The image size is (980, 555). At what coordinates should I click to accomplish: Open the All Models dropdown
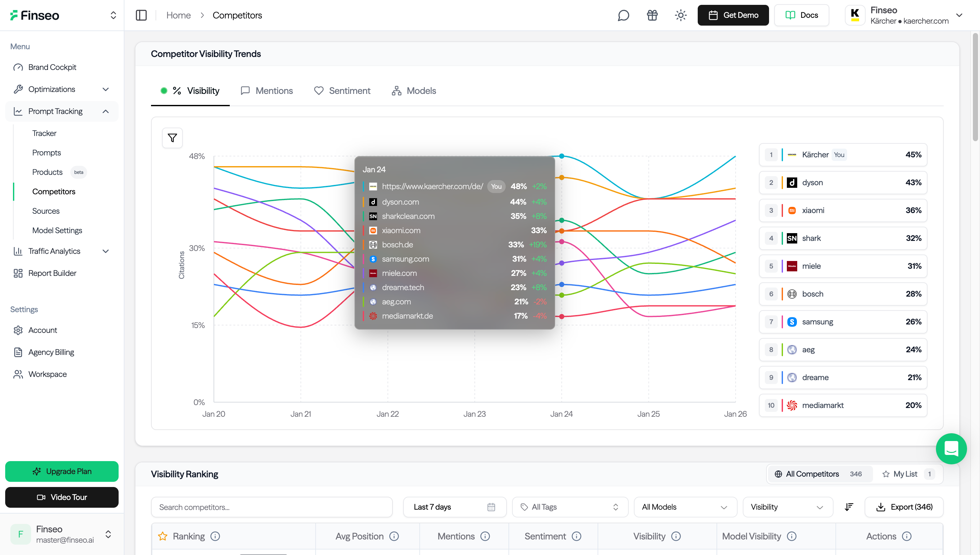[x=685, y=507]
